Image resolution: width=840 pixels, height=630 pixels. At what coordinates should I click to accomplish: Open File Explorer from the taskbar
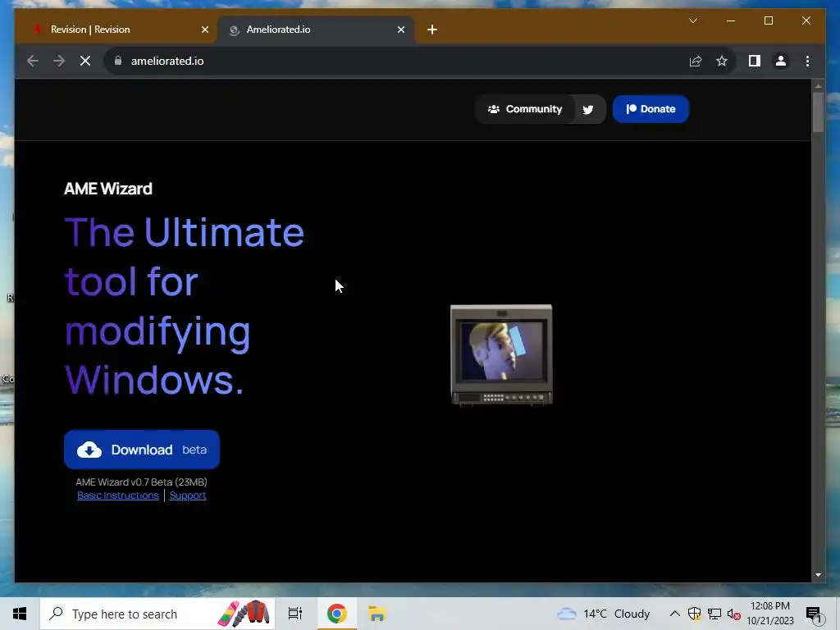tap(377, 614)
